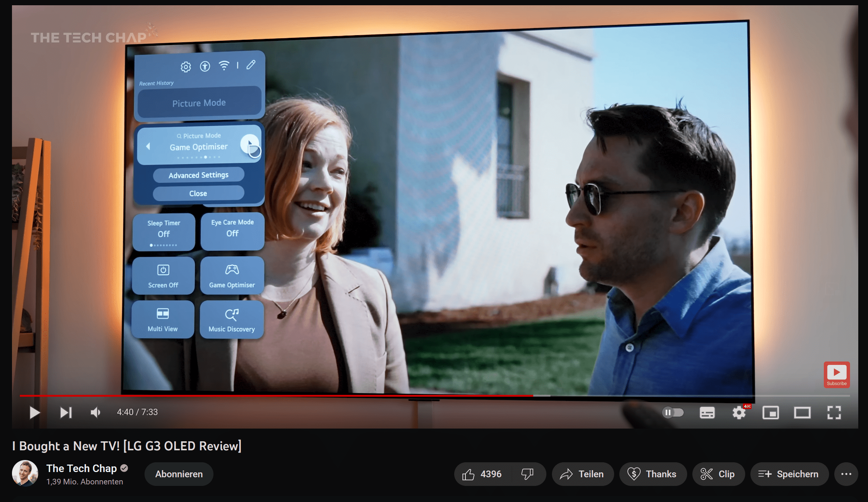This screenshot has height=502, width=868.
Task: Click the TV accessibility icon
Action: coord(205,67)
